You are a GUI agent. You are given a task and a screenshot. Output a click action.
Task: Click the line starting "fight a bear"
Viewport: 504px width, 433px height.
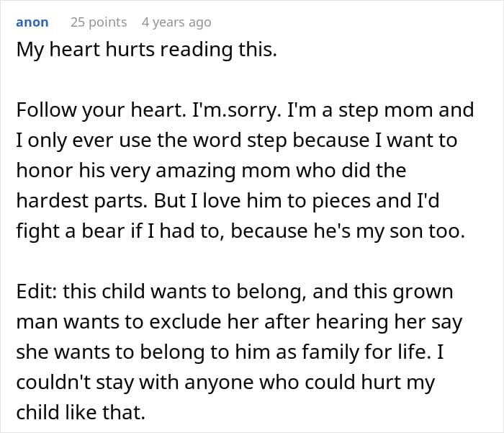(236, 231)
